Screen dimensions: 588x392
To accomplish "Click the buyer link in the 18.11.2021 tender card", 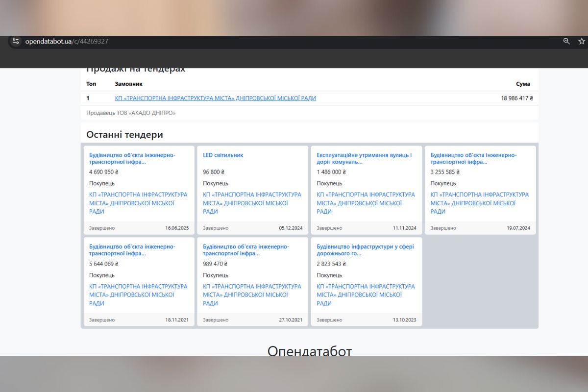I will [138, 294].
